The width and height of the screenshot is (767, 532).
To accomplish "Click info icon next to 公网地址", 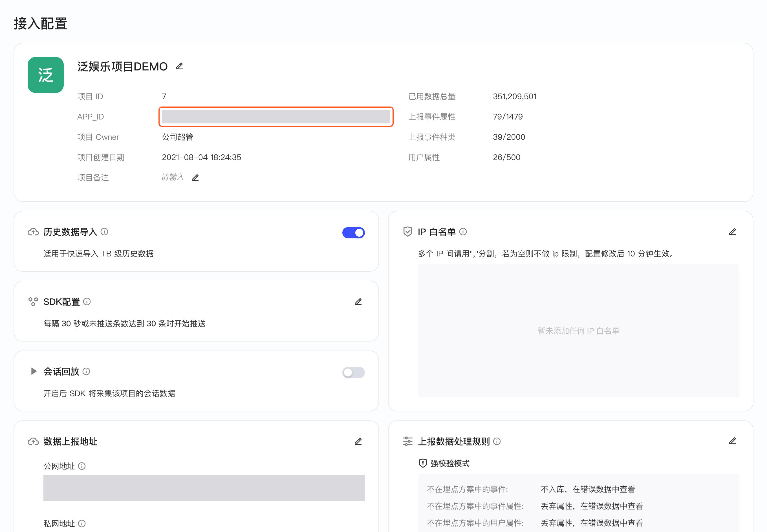I will click(x=82, y=466).
